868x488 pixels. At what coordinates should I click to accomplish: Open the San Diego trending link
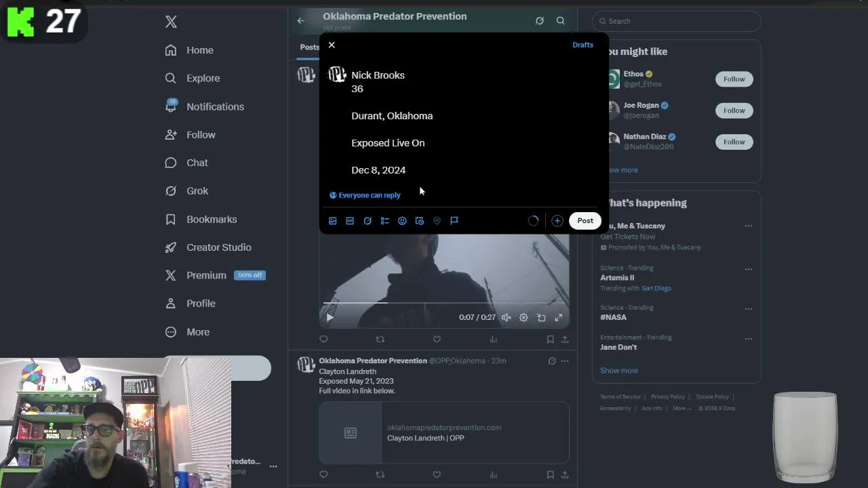point(656,288)
